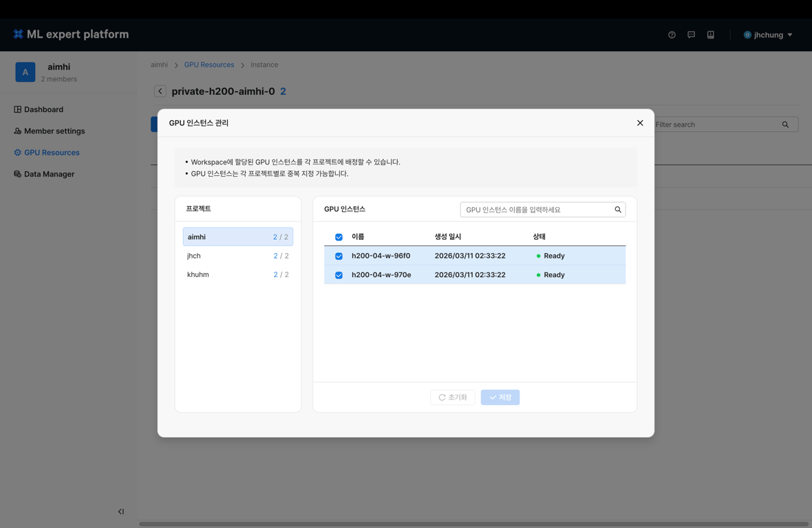Click the ML expert platform logo icon

(x=18, y=34)
